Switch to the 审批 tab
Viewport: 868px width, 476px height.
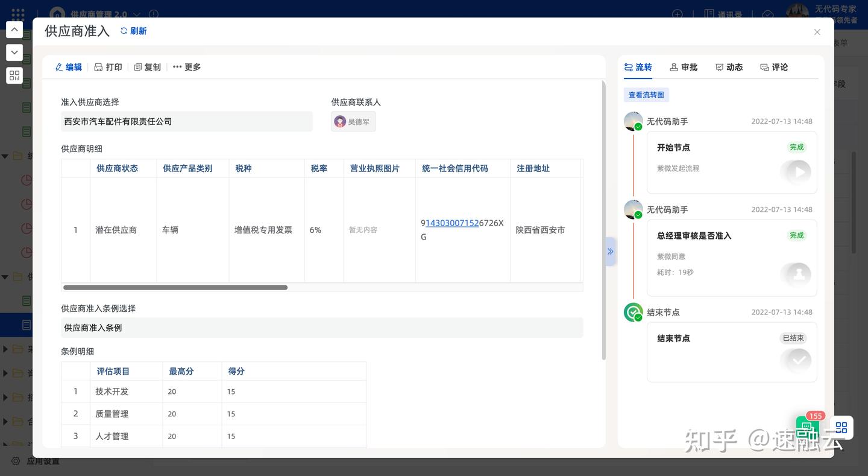pos(684,67)
